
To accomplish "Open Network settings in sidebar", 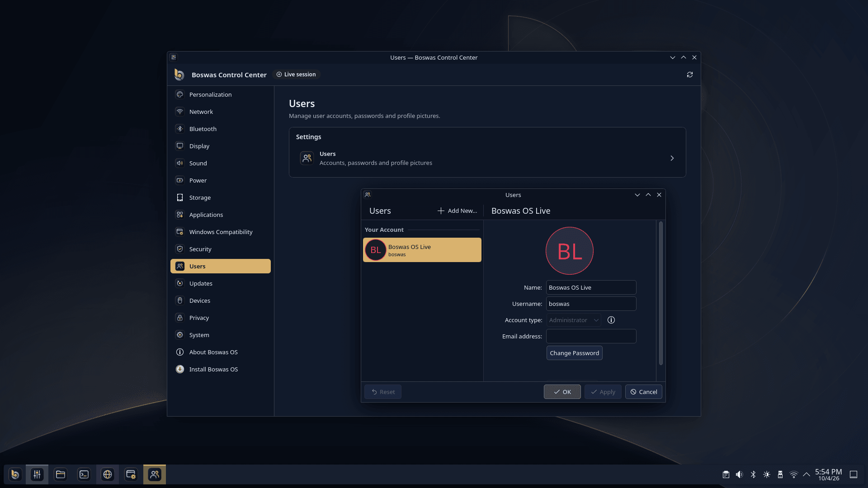I will [x=220, y=112].
